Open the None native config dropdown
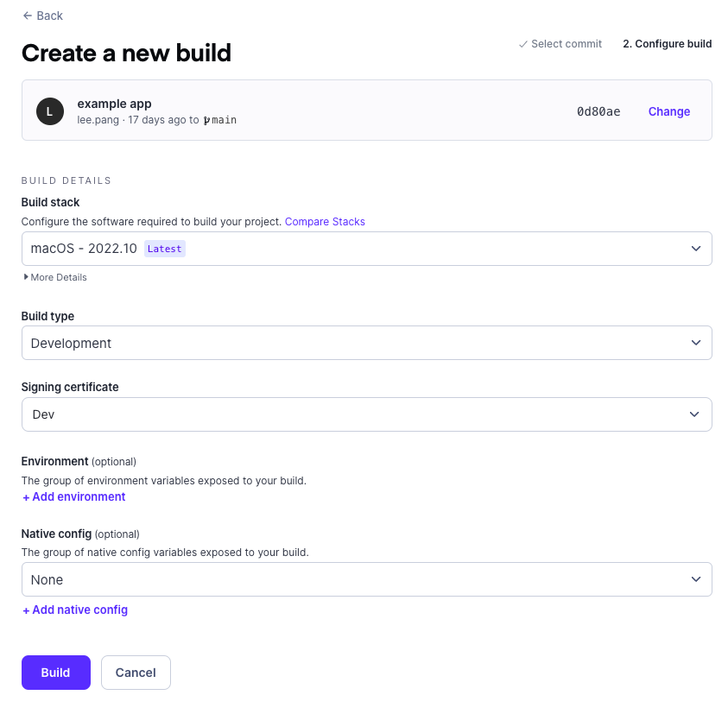Viewport: 728px width, 714px height. [367, 579]
